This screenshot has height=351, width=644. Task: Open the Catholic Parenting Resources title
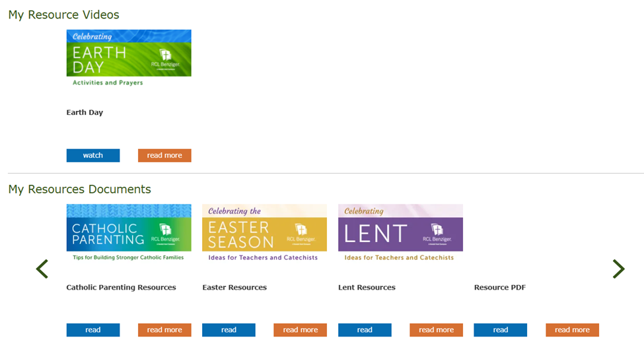pyautogui.click(x=121, y=288)
